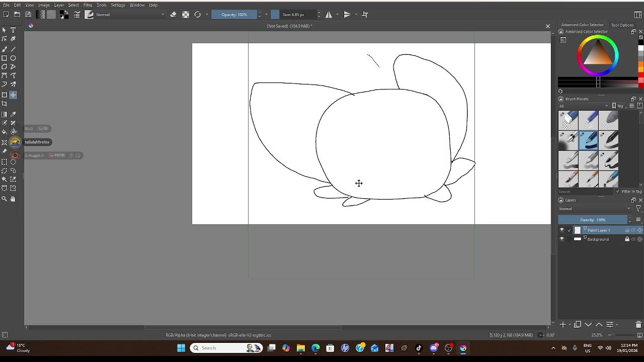Open layer opacity options menu
Image resolution: width=644 pixels, height=362 pixels.
[x=638, y=220]
